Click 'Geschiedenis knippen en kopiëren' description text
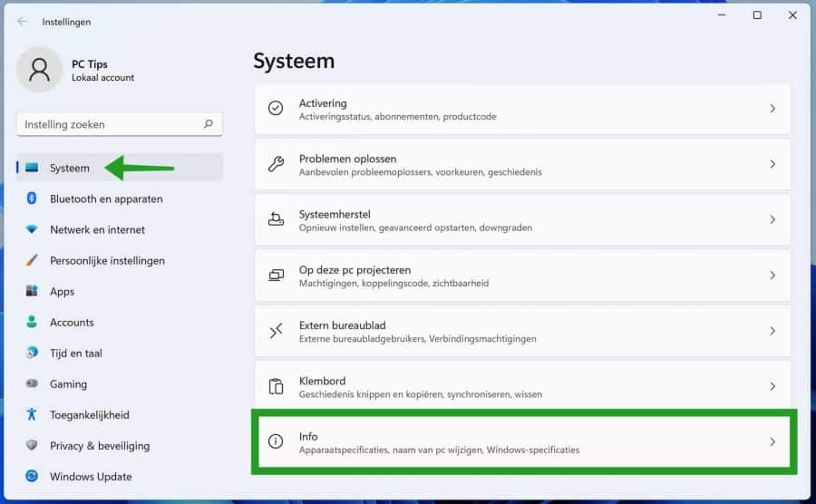 coord(371,394)
